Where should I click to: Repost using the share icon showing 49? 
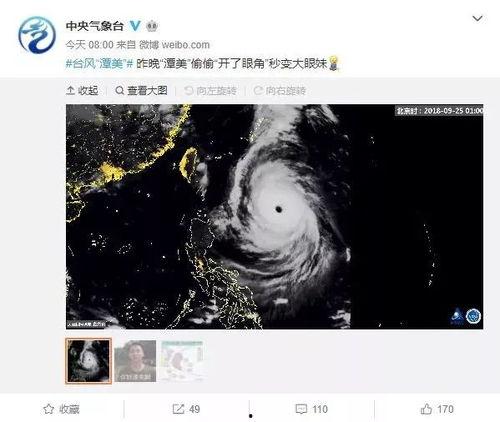[186, 409]
